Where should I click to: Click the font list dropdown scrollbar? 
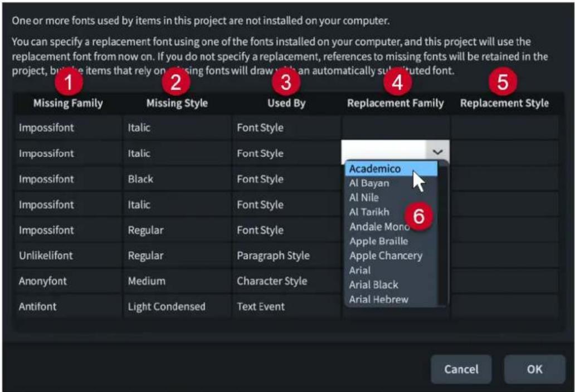pos(442,234)
